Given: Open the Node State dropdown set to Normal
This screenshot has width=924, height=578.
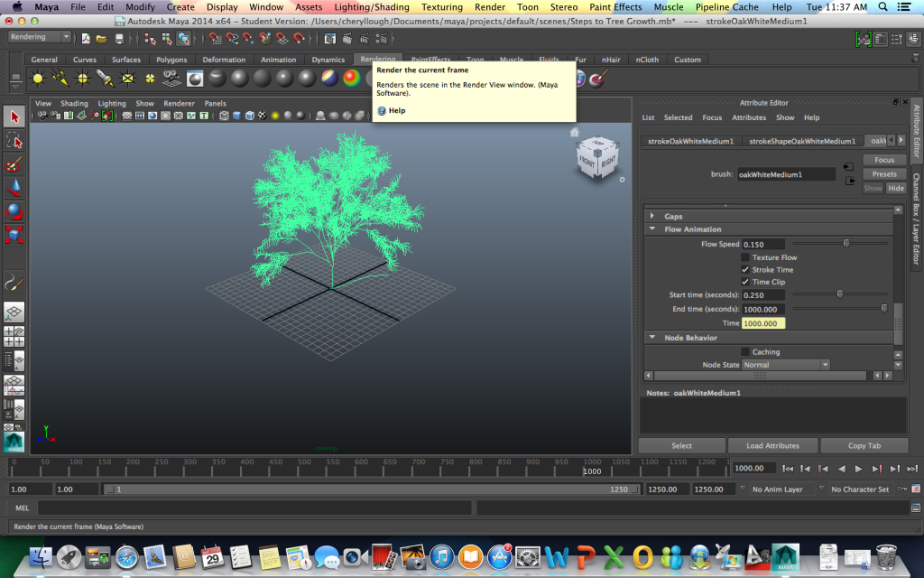Looking at the screenshot, I should click(x=785, y=364).
